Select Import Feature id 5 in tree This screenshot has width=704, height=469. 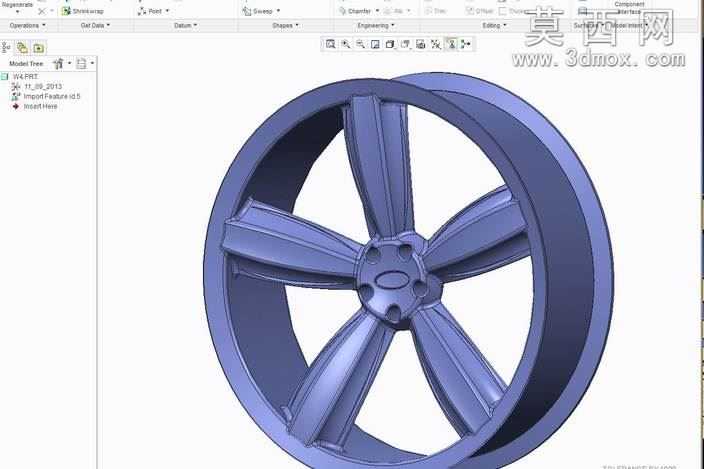pos(46,96)
